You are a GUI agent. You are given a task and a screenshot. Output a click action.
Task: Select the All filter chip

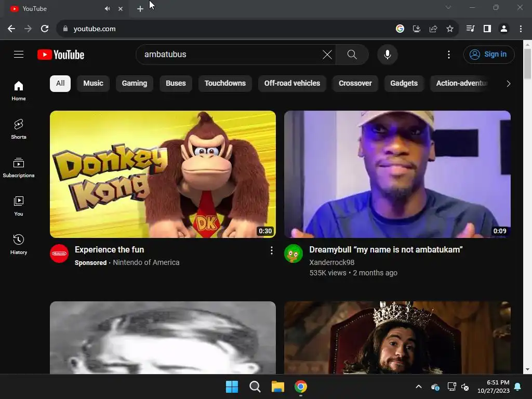pos(60,84)
